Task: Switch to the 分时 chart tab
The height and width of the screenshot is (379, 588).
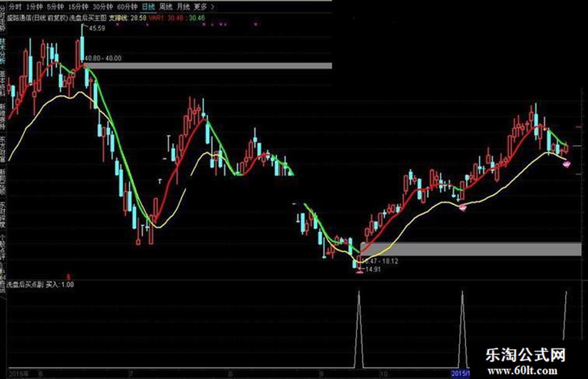Action: tap(16, 7)
